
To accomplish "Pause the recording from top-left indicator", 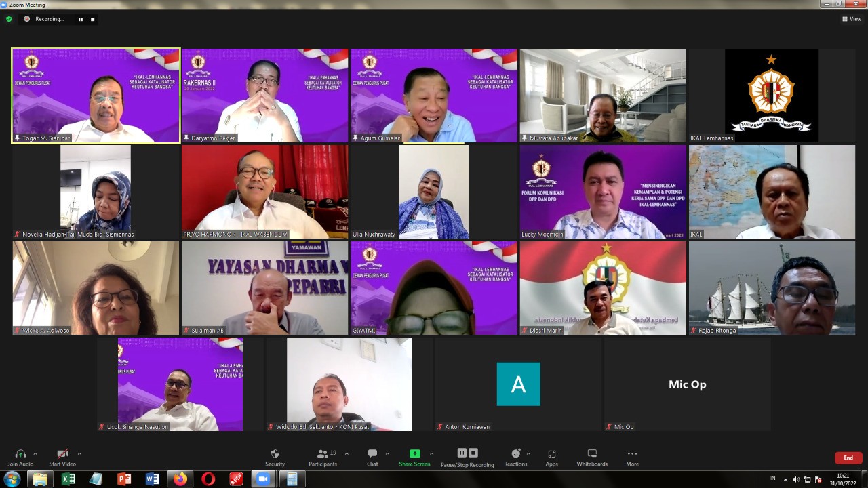I will click(x=81, y=19).
